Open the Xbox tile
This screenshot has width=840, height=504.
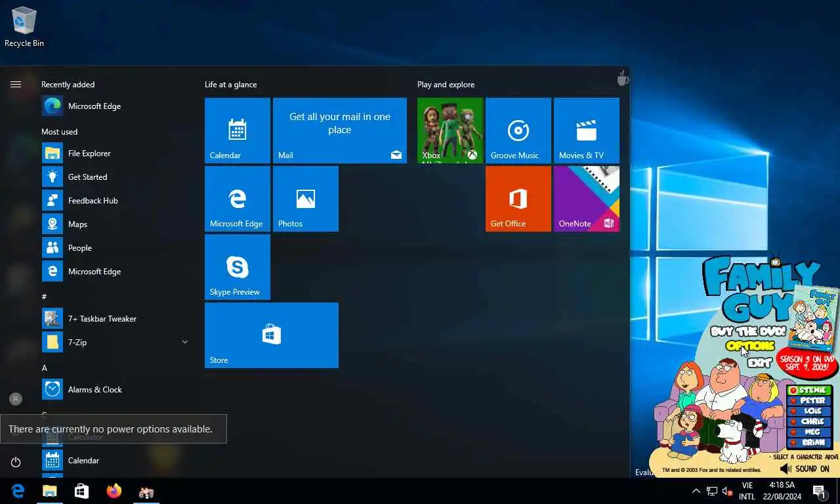pyautogui.click(x=450, y=131)
